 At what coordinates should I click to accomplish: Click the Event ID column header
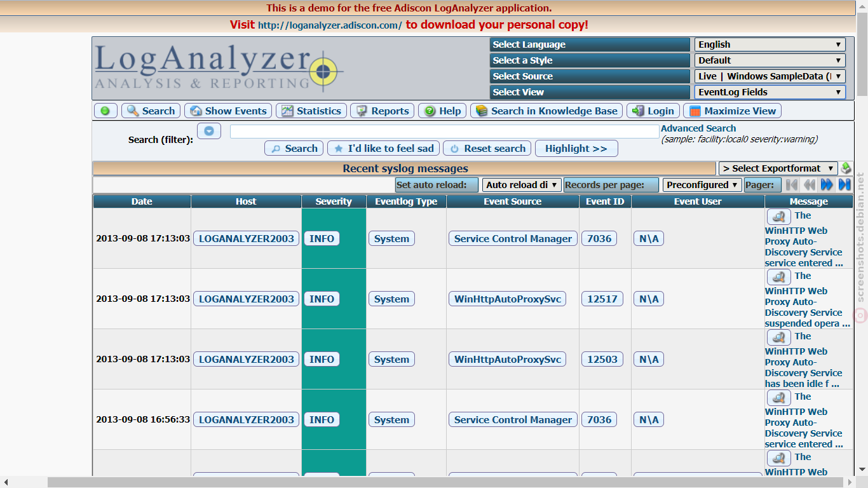(x=604, y=201)
